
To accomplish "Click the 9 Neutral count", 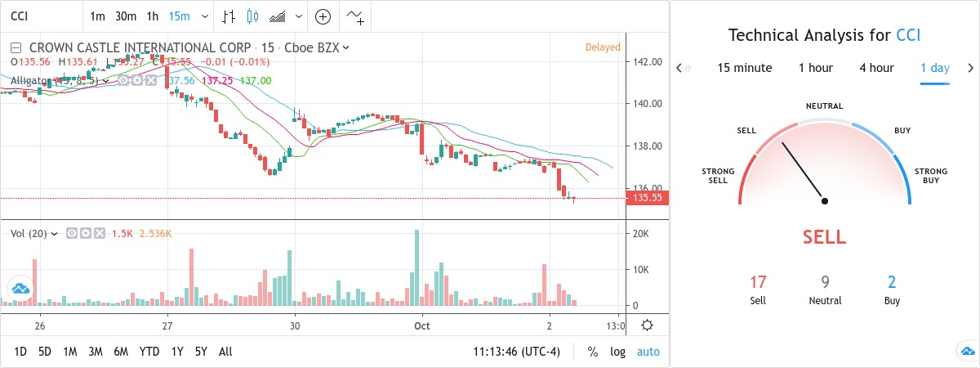I will coord(825,283).
